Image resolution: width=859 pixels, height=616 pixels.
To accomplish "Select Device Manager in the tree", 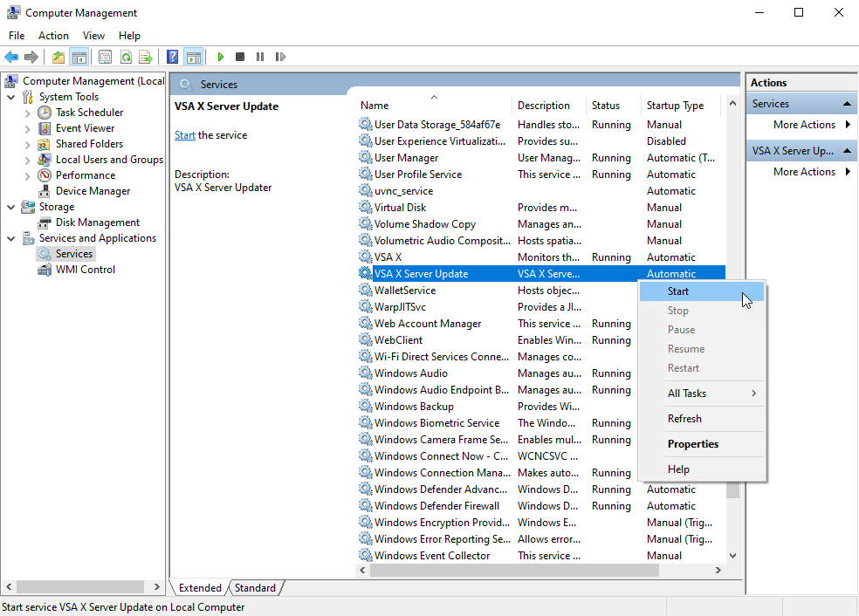I will pyautogui.click(x=93, y=191).
